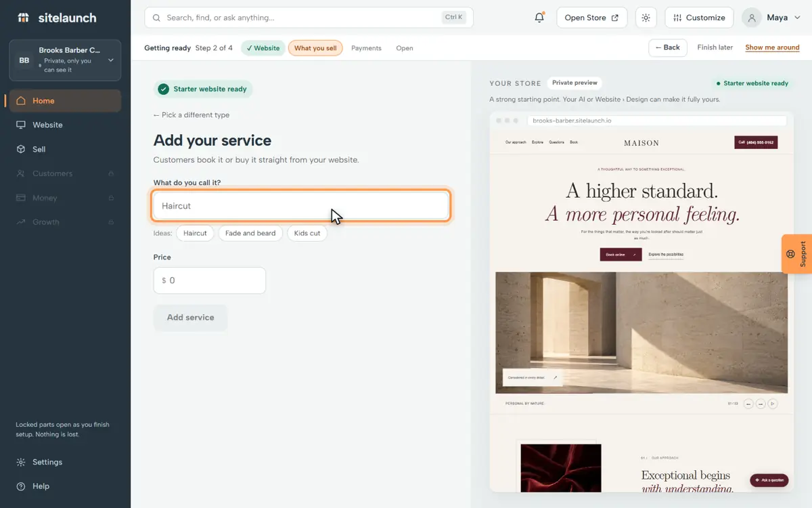Image resolution: width=812 pixels, height=508 pixels.
Task: Click the Growth chart icon in sidebar
Action: [21, 222]
